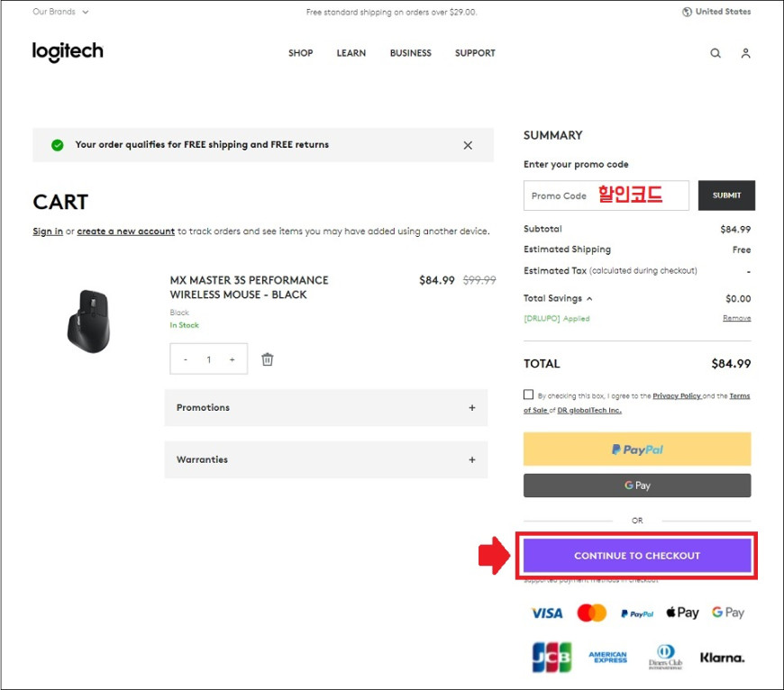Viewport: 784px width, 690px height.
Task: Click the quantity value 1 field
Action: 209,359
